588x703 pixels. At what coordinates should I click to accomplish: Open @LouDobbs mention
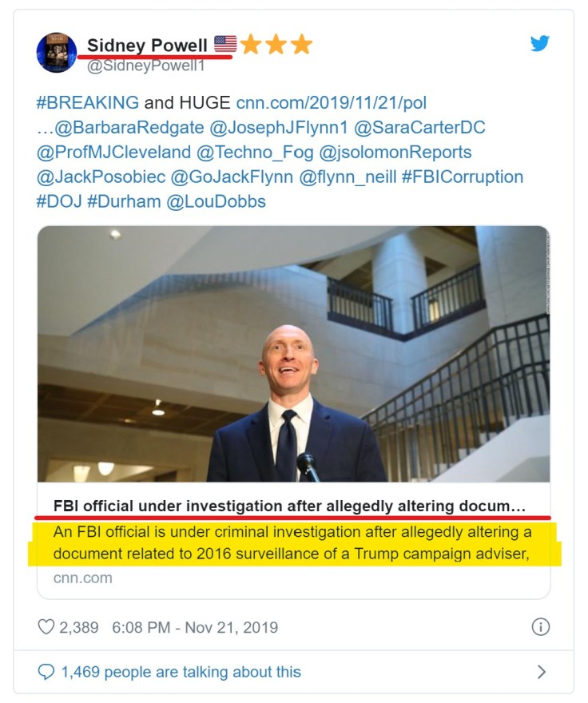(x=216, y=201)
